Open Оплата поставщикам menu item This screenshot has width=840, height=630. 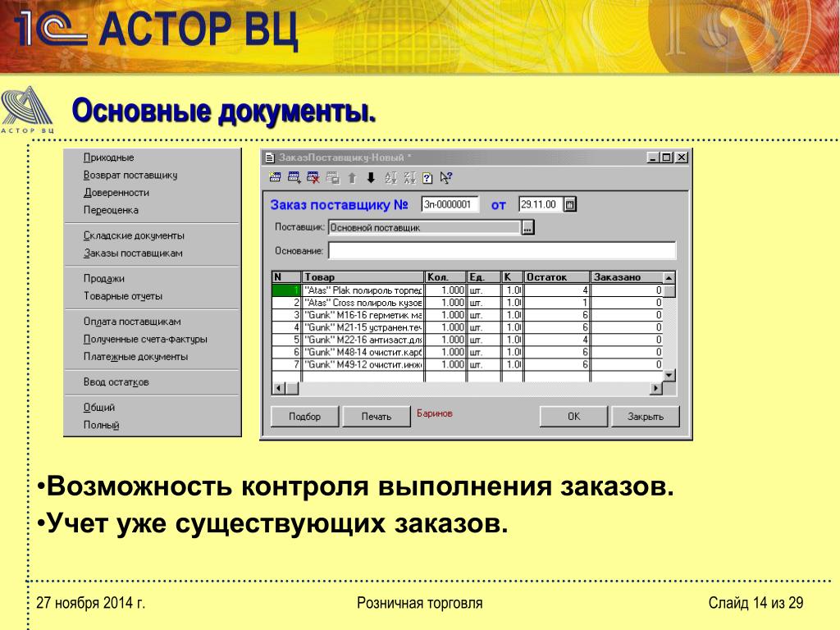(132, 322)
